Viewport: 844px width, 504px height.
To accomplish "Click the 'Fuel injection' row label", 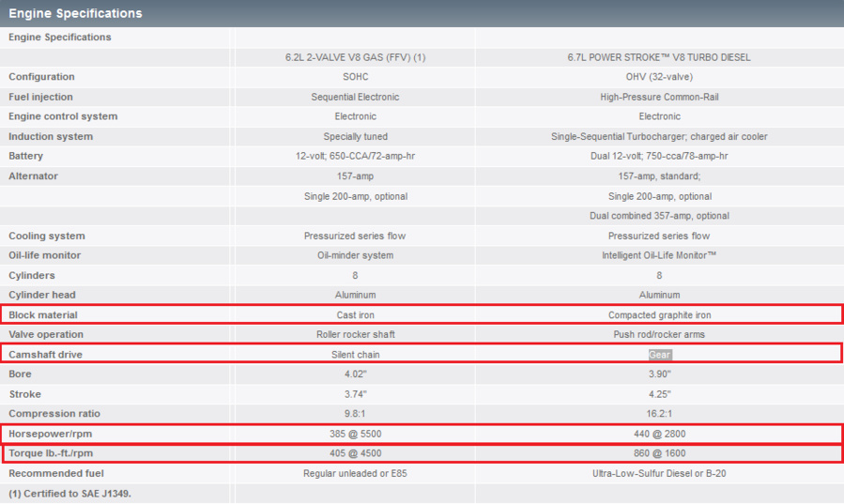I will click(40, 97).
